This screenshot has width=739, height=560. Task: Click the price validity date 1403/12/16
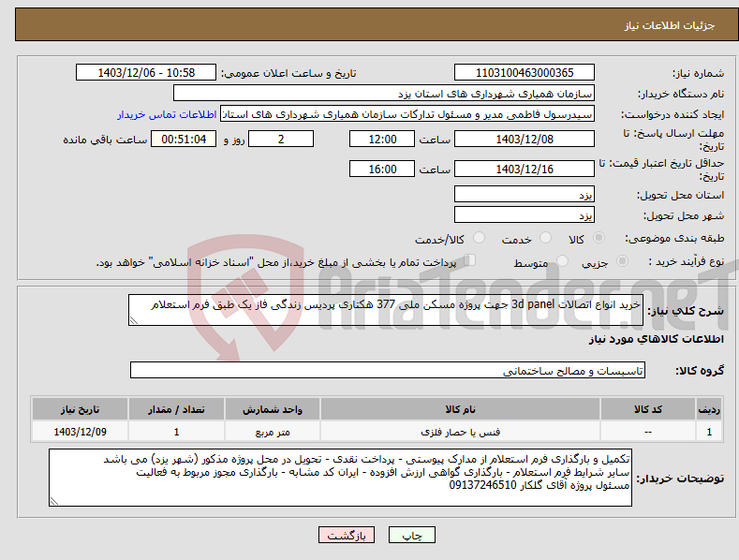tap(525, 169)
